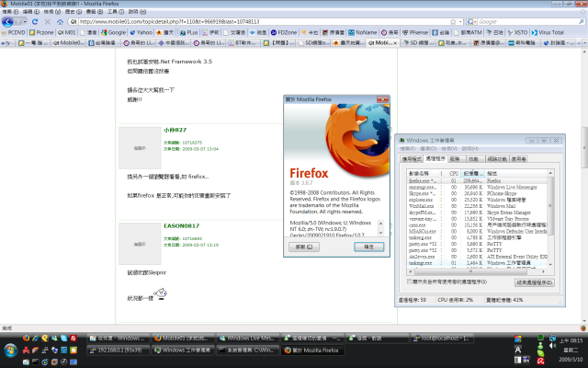This screenshot has height=368, width=588.
Task: Open the PCDVD bookmark
Action: click(x=14, y=33)
